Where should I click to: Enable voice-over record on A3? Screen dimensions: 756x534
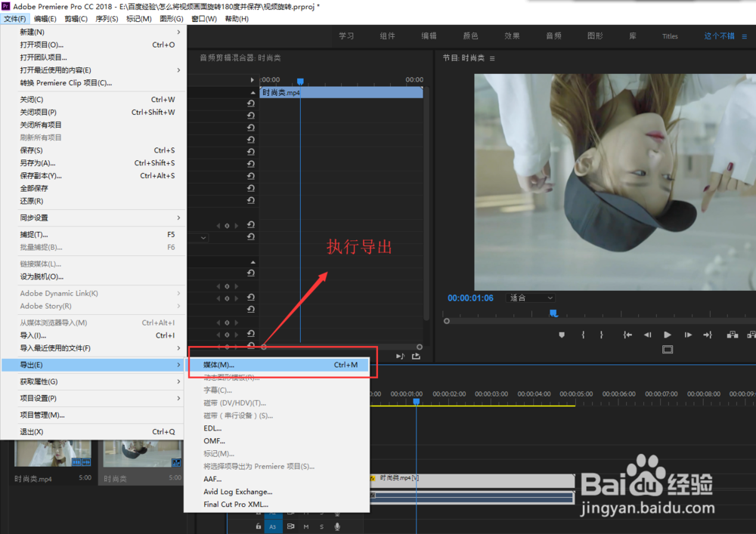coord(337,526)
